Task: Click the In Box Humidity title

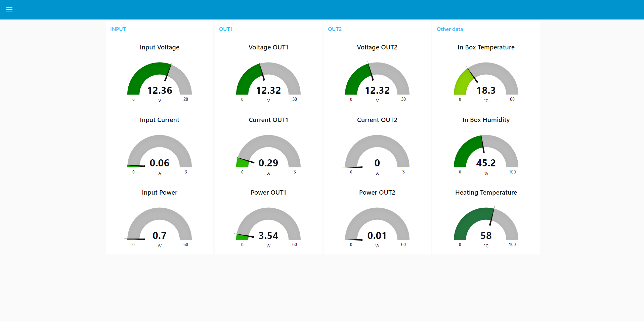Action: pyautogui.click(x=486, y=120)
